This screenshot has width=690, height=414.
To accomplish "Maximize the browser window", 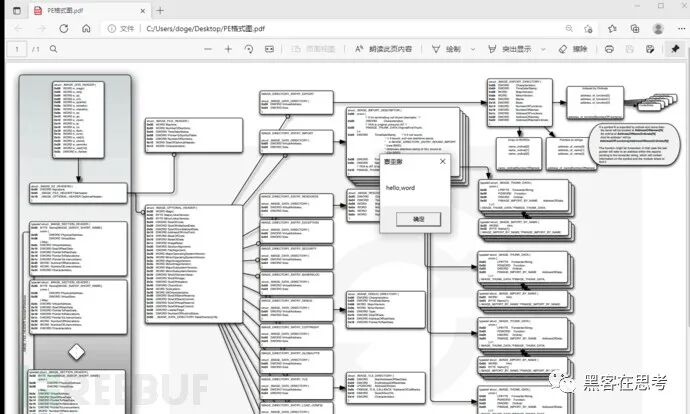I will pos(661,6).
